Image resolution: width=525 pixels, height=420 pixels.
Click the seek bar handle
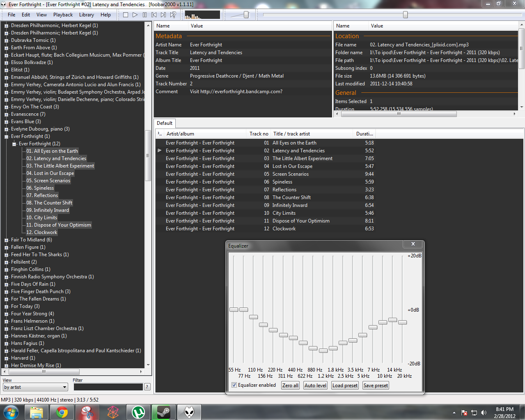pos(406,15)
